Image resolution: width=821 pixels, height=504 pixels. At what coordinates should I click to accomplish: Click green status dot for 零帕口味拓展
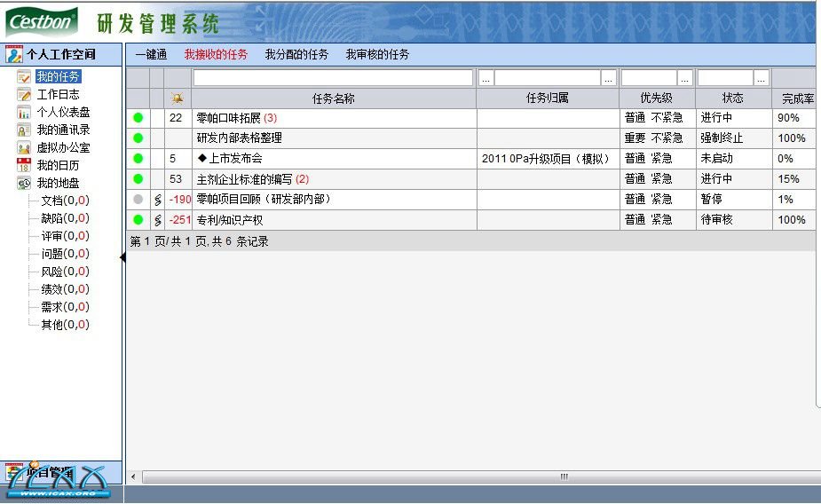(138, 118)
